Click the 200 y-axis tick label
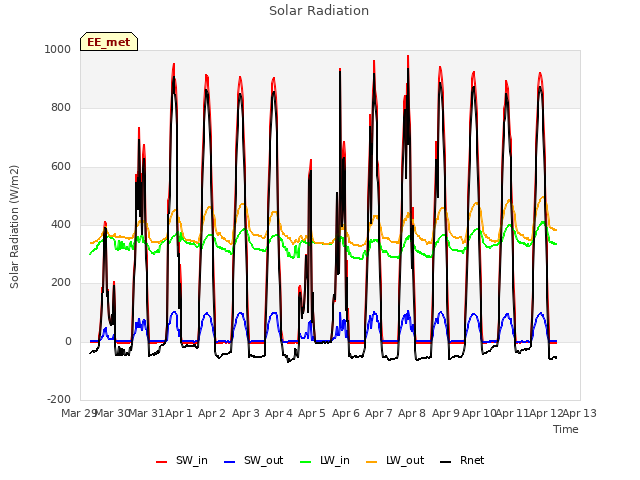The image size is (640, 480). click(x=61, y=282)
